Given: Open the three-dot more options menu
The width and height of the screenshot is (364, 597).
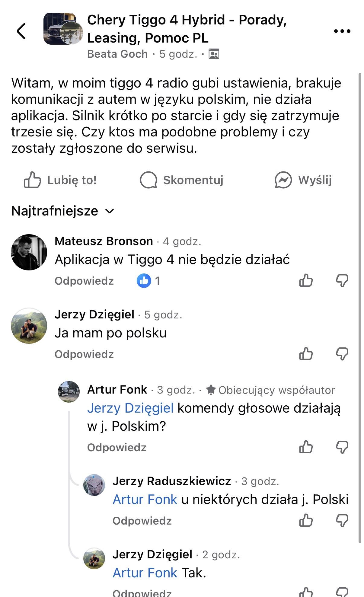Looking at the screenshot, I should tap(342, 31).
